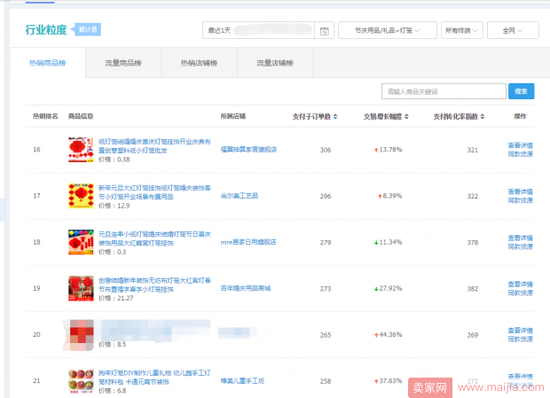
Task: Open shop link mre居家日用旗舰店
Action: coord(248,242)
